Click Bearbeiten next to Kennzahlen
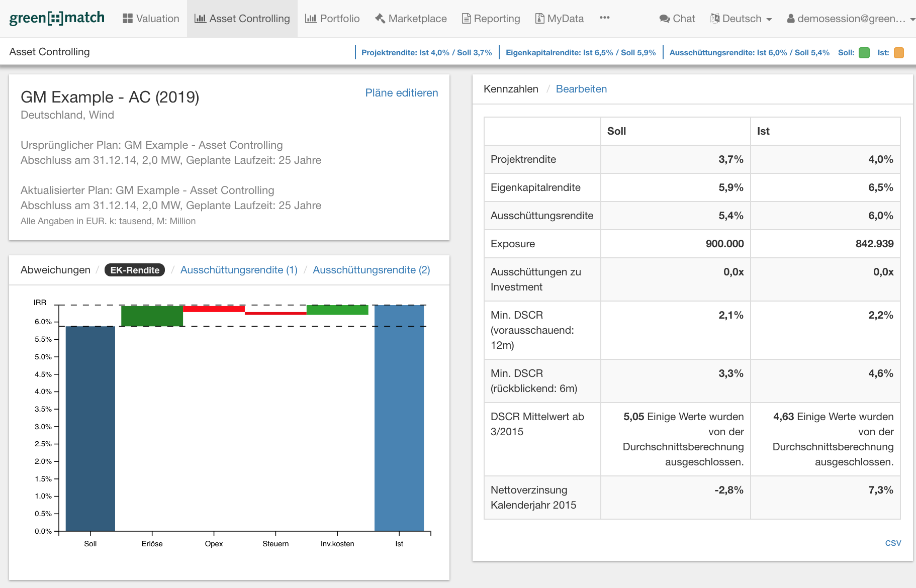This screenshot has width=916, height=588. click(x=581, y=89)
